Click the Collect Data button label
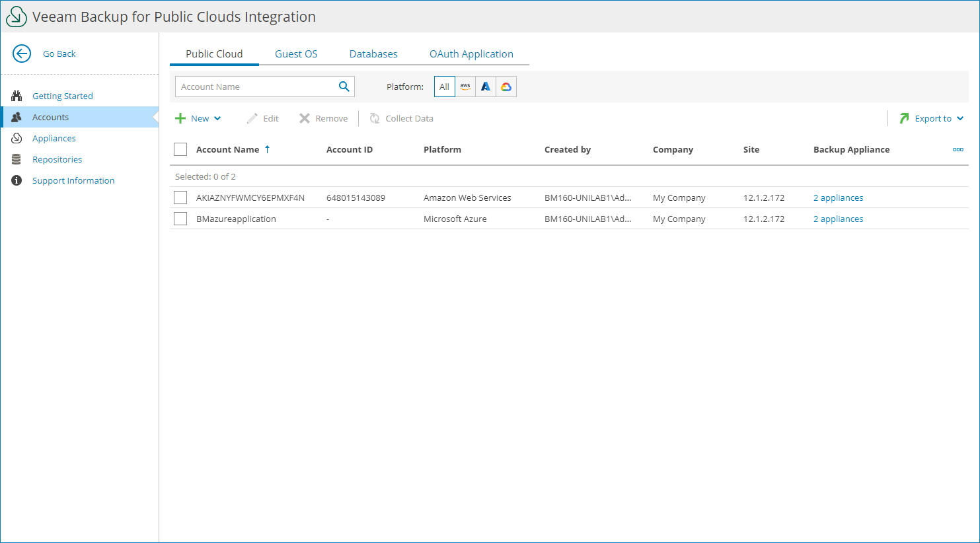This screenshot has width=980, height=543. click(410, 118)
